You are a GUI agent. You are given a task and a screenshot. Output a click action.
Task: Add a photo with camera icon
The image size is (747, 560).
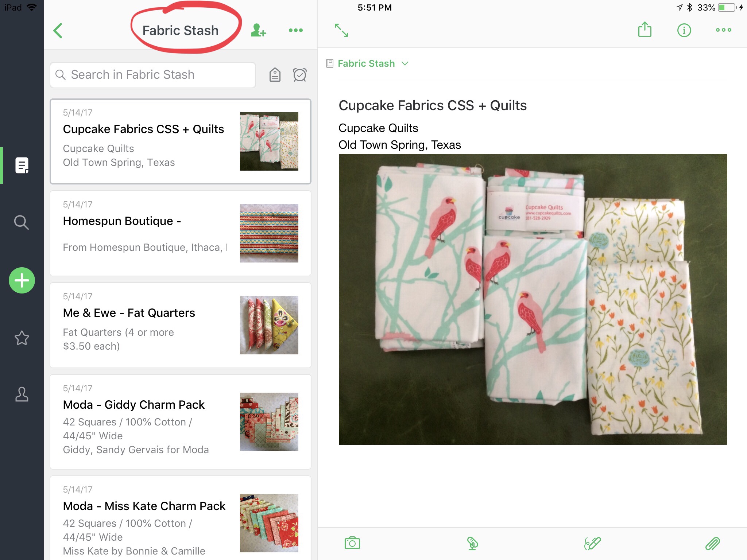352,543
